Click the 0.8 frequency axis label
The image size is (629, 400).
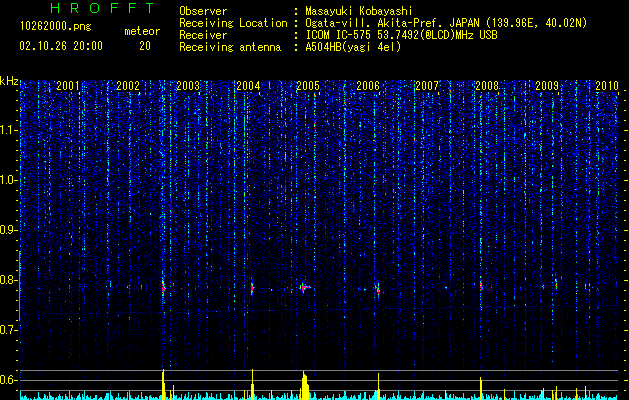point(9,280)
